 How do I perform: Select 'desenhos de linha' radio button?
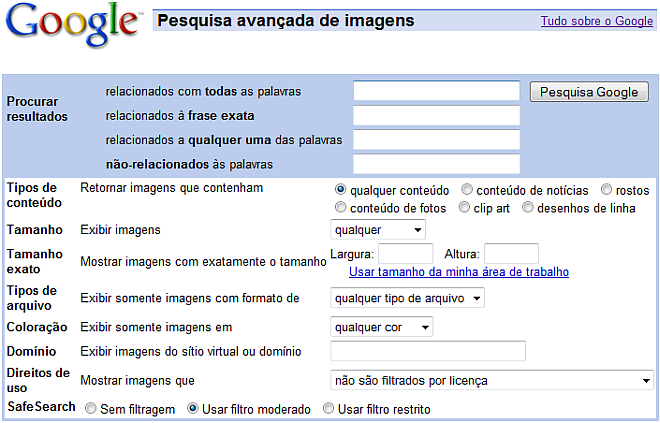coord(527,208)
